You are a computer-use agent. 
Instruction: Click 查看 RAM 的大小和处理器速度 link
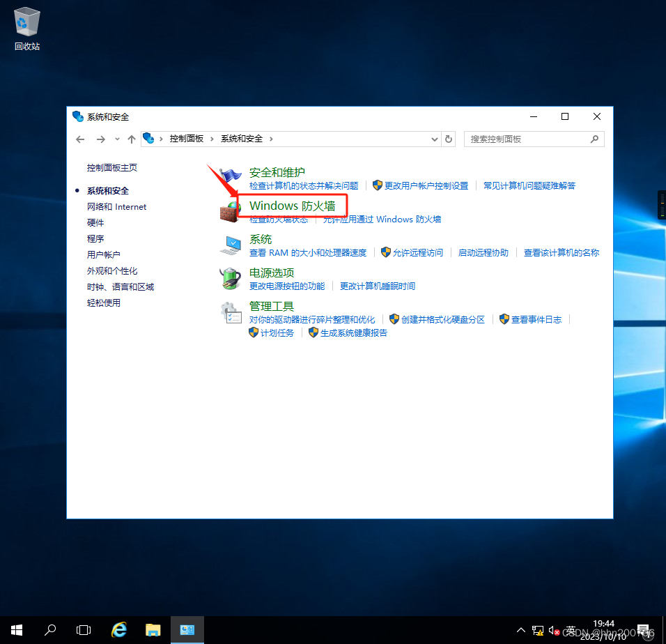pyautogui.click(x=307, y=253)
